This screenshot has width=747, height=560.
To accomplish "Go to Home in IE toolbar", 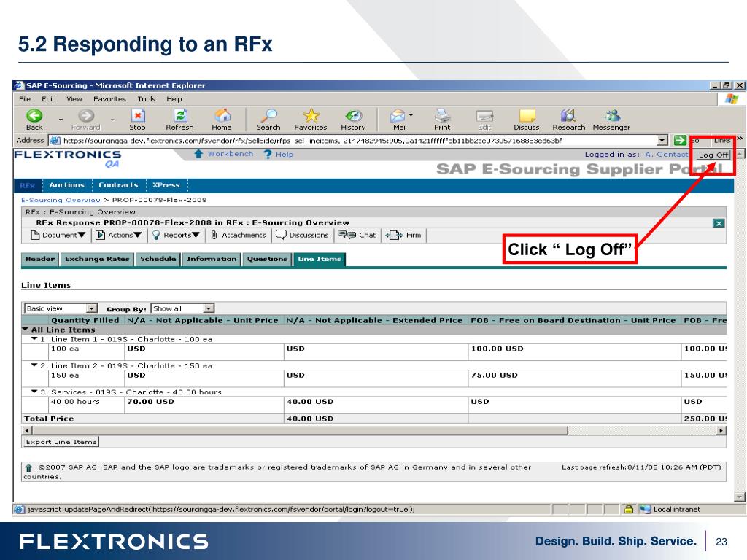I will click(222, 120).
